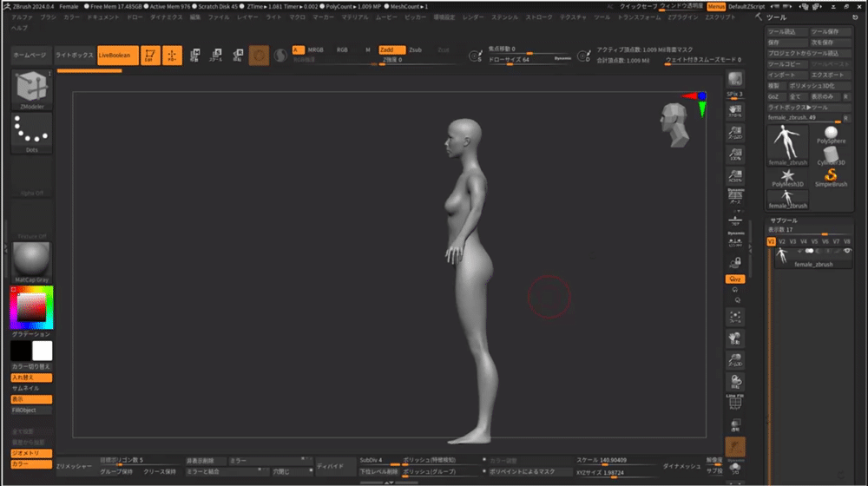Click the Frame (フレーム) icon
Image resolution: width=868 pixels, height=486 pixels.
(735, 317)
